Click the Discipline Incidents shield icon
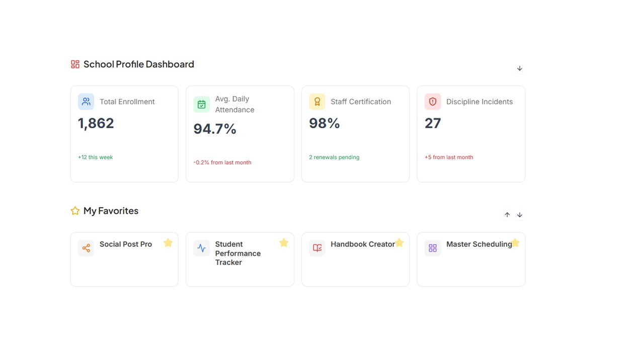644x362 pixels. point(432,102)
